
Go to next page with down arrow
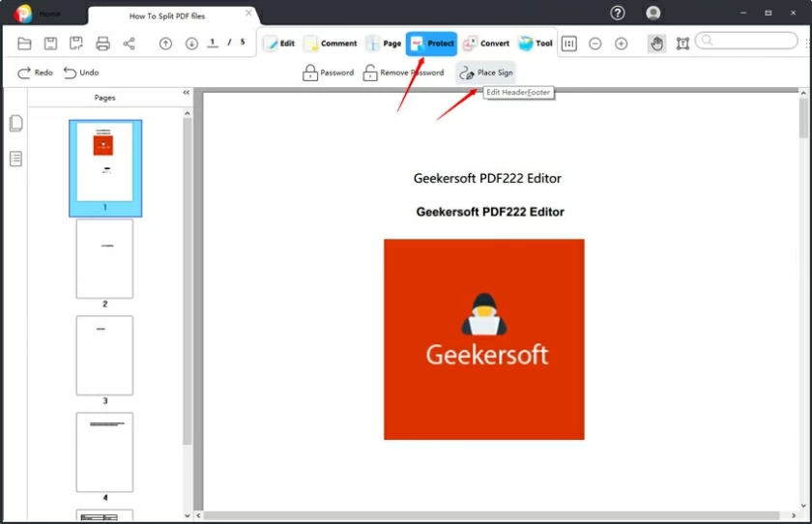click(x=191, y=44)
